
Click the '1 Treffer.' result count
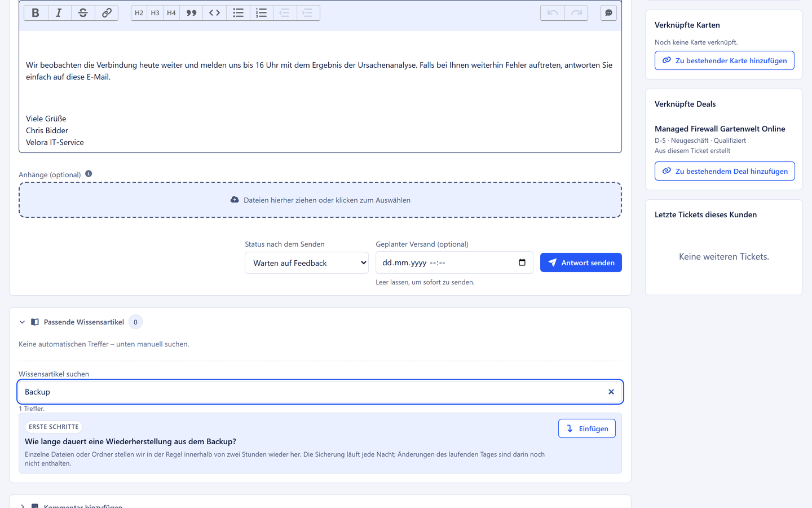click(32, 409)
